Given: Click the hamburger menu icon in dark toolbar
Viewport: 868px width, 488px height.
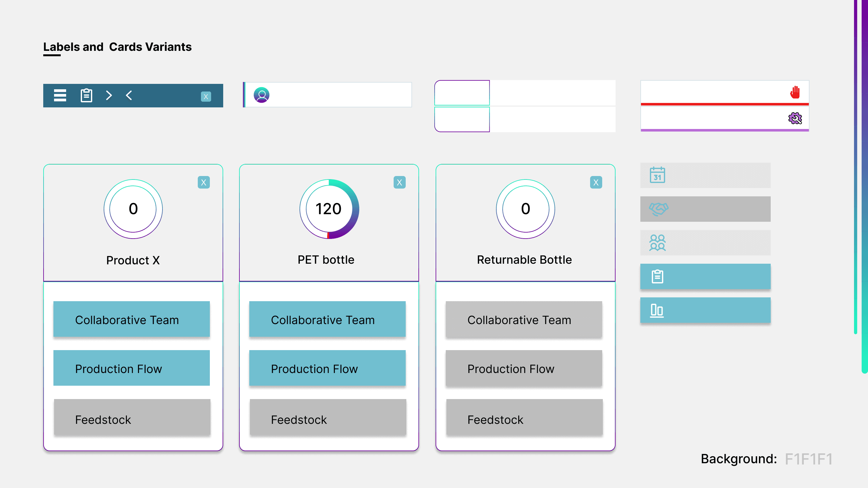Looking at the screenshot, I should [60, 96].
